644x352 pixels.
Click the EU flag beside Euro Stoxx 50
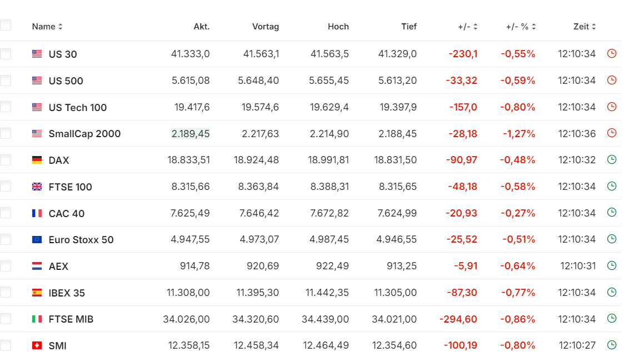[37, 240]
